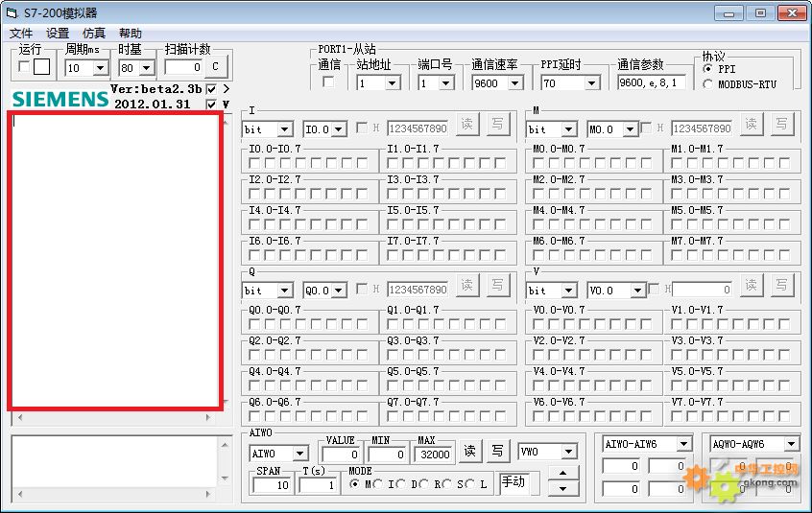Toggle the H checkbox in the I group
Viewport: 812px width, 513px height.
[x=362, y=128]
